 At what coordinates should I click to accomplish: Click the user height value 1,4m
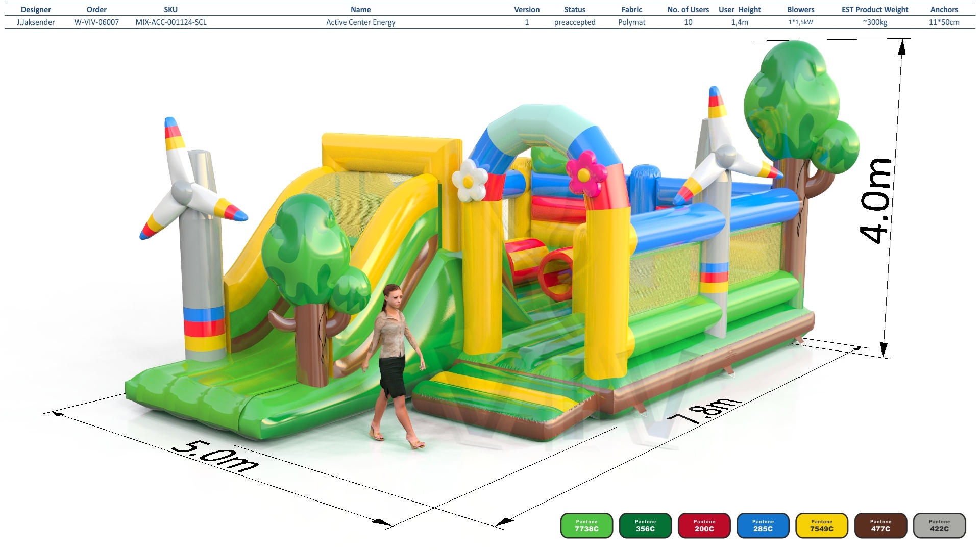(x=740, y=22)
